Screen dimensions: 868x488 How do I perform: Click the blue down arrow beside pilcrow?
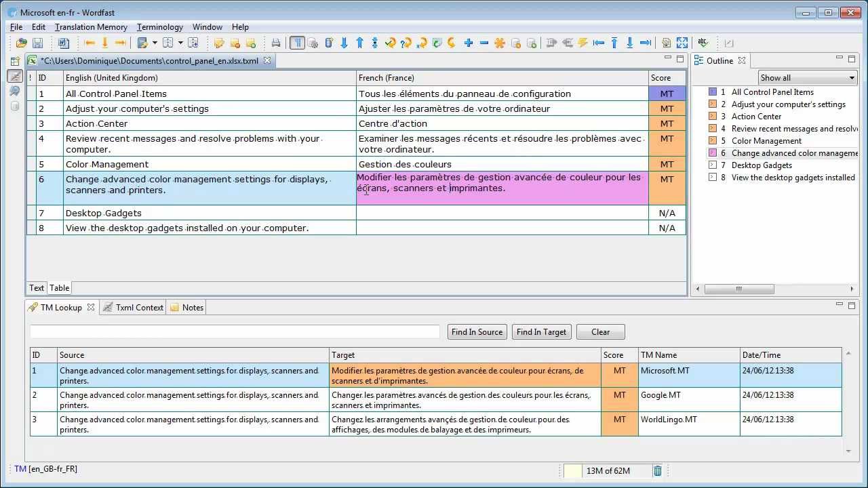(344, 43)
